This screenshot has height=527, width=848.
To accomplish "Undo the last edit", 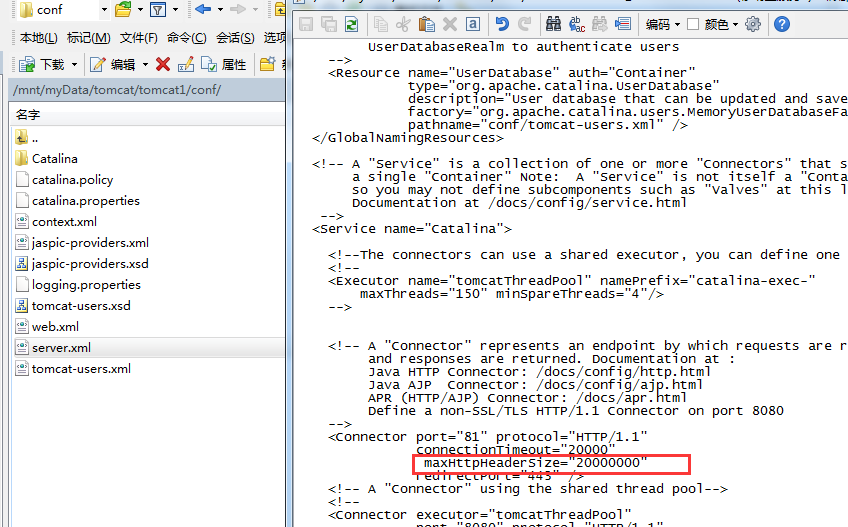I will (x=502, y=24).
